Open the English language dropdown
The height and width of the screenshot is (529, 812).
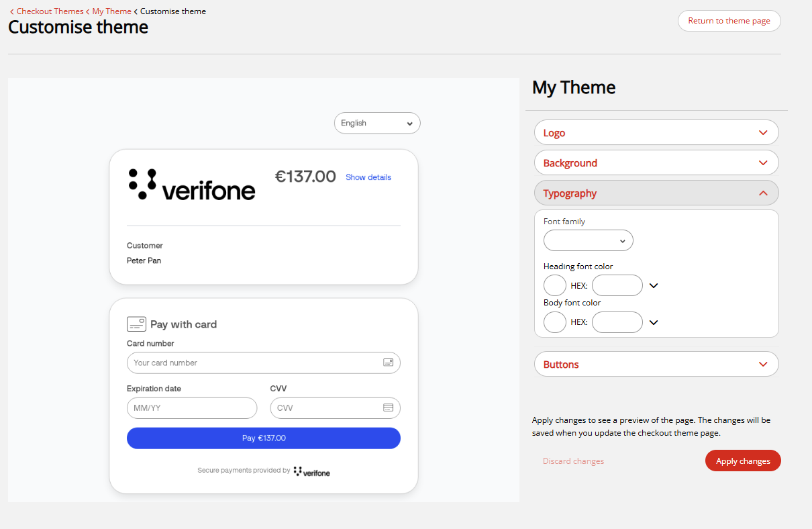pos(377,123)
